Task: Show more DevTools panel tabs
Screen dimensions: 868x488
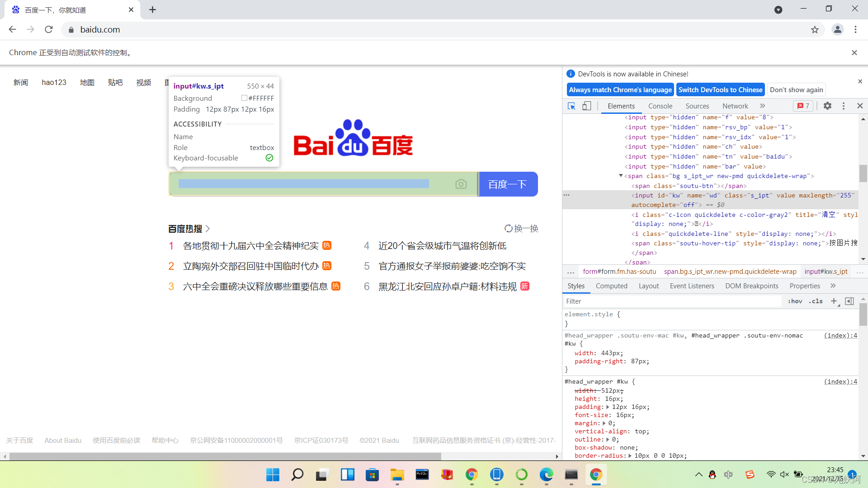Action: pos(762,106)
